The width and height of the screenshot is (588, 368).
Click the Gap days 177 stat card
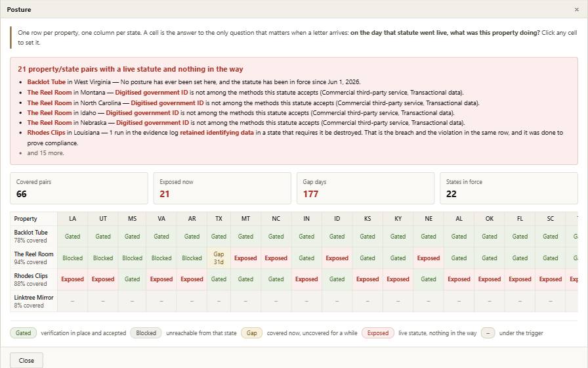(366, 188)
